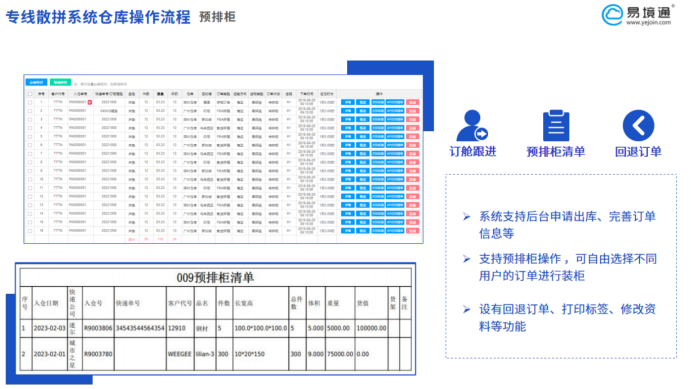This screenshot has height=389, width=691.
Task: Open the www.yejoin.com link
Action: [648, 22]
